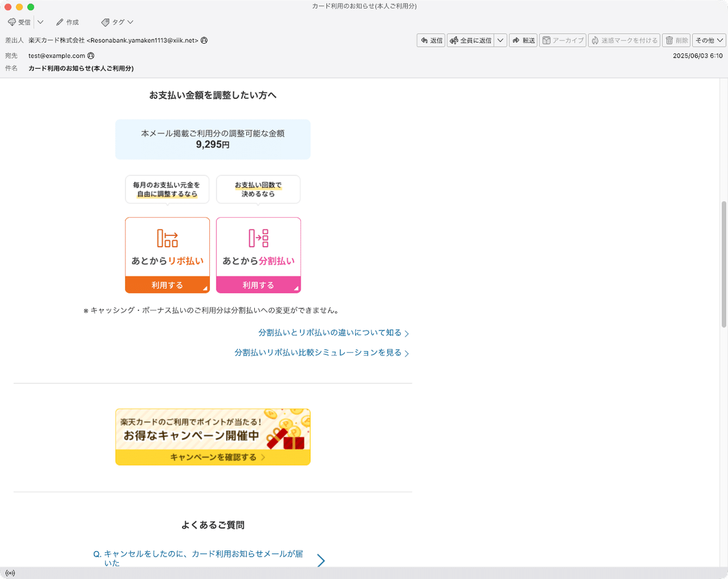The width and height of the screenshot is (728, 579).
Task: Click the 転送 forward icon
Action: tap(523, 40)
